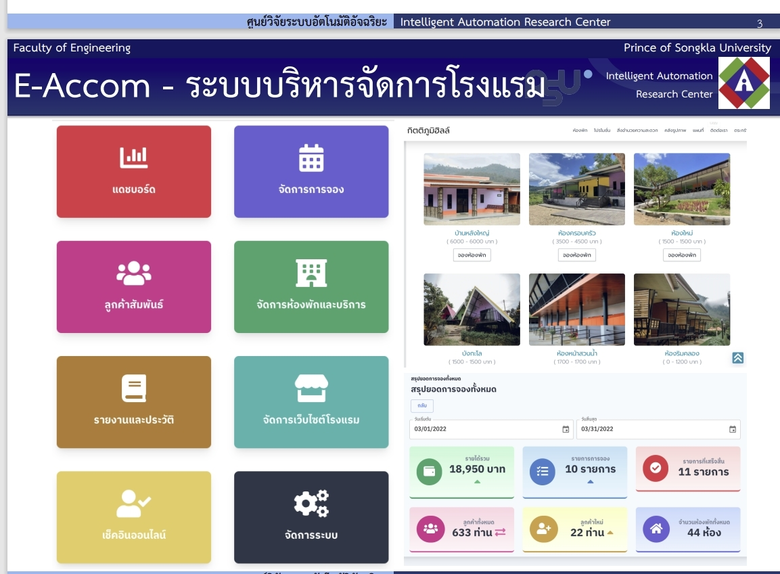
Task: Click จองห้องพัก button under ห้องใหญ่
Action: coord(682,255)
